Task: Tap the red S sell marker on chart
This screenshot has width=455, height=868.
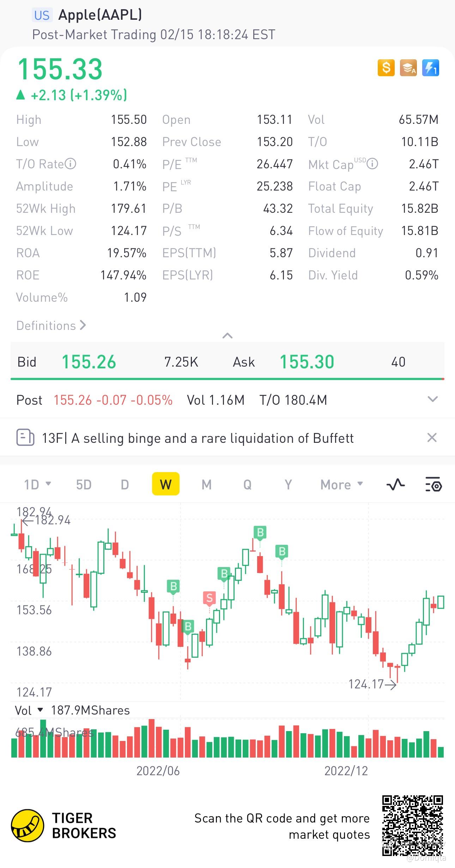Action: point(210,598)
